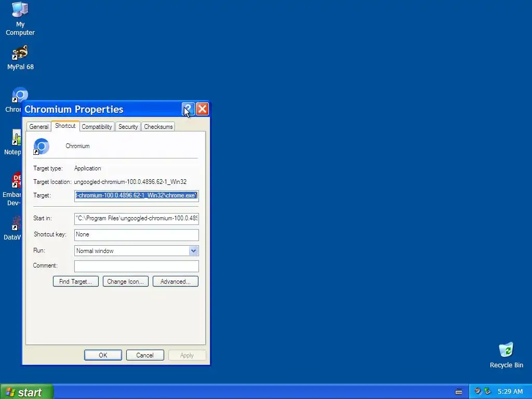Switch to the Checksums tab

click(x=158, y=127)
